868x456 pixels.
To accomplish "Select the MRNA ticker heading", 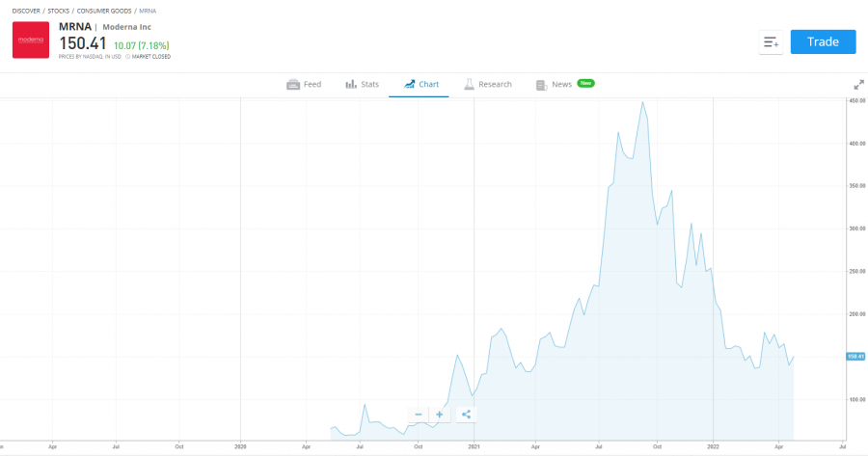I will [74, 27].
